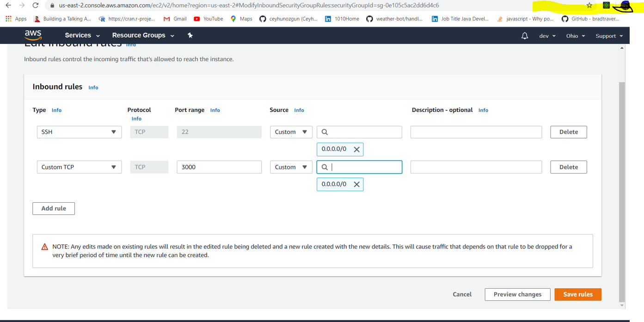Open the Source dropdown for the Custom TCP rule
This screenshot has width=644, height=322.
click(291, 167)
